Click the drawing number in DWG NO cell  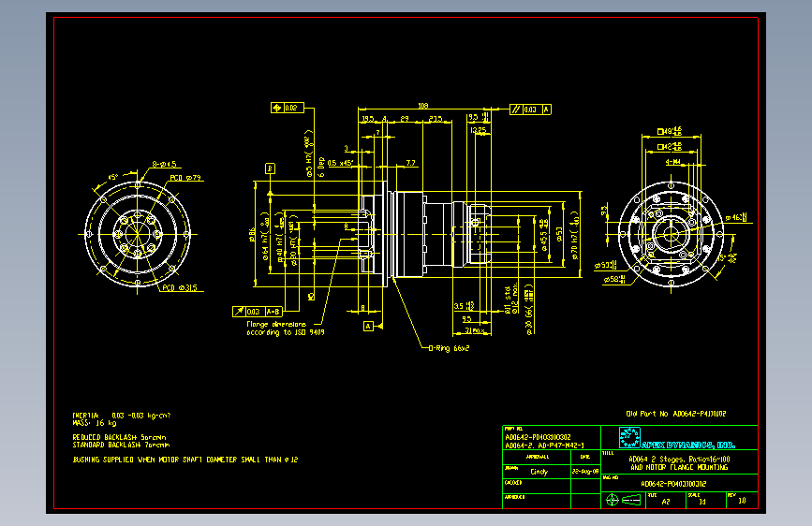pyautogui.click(x=673, y=484)
